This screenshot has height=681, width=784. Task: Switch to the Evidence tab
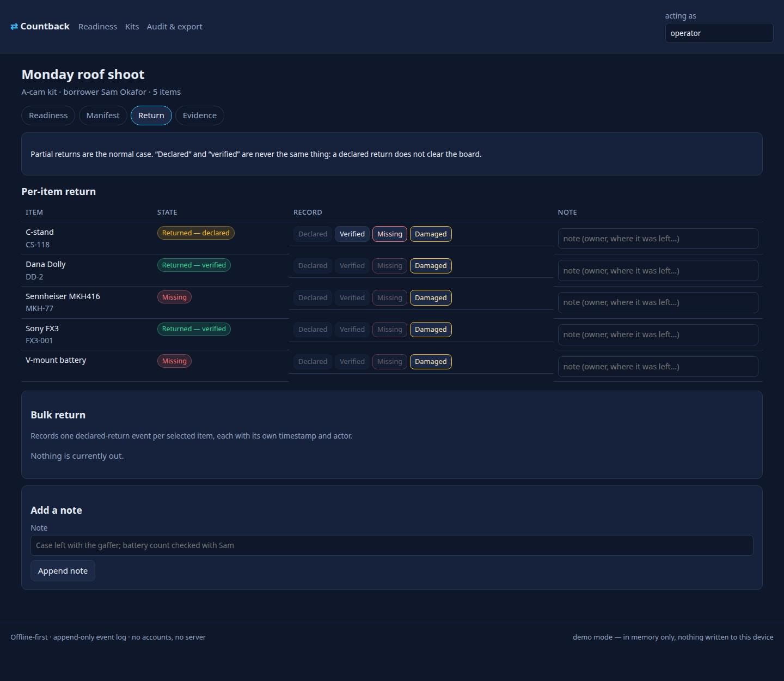click(200, 115)
